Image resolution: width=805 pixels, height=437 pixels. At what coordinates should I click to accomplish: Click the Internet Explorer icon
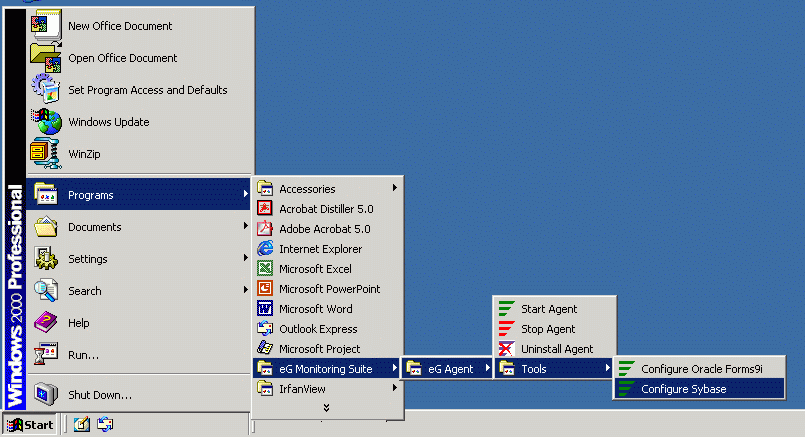click(x=265, y=249)
